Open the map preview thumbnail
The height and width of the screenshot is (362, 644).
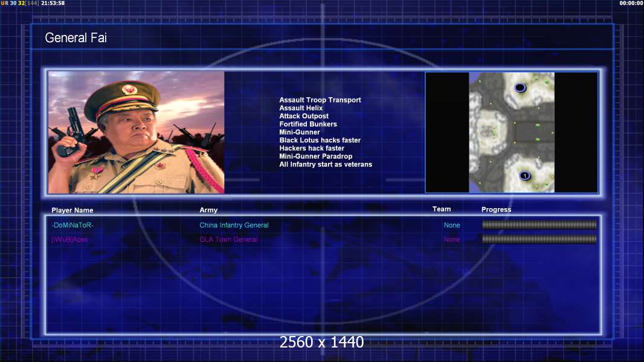[511, 132]
